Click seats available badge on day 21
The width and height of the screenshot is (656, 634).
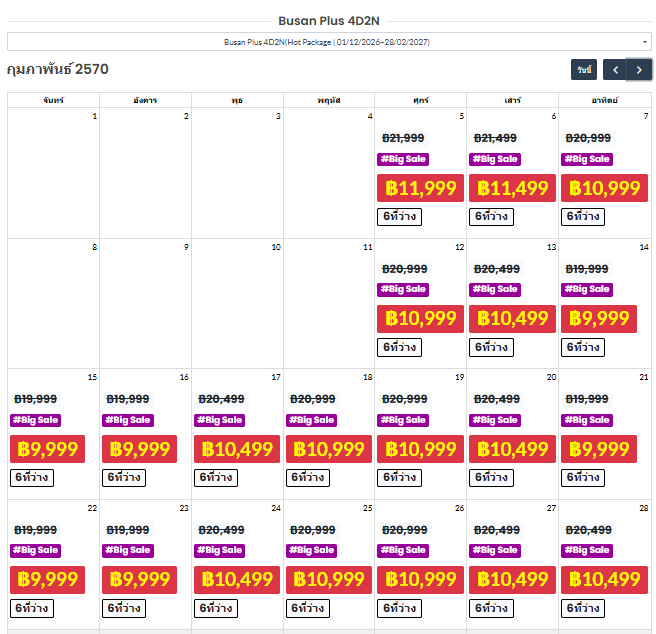click(x=583, y=478)
